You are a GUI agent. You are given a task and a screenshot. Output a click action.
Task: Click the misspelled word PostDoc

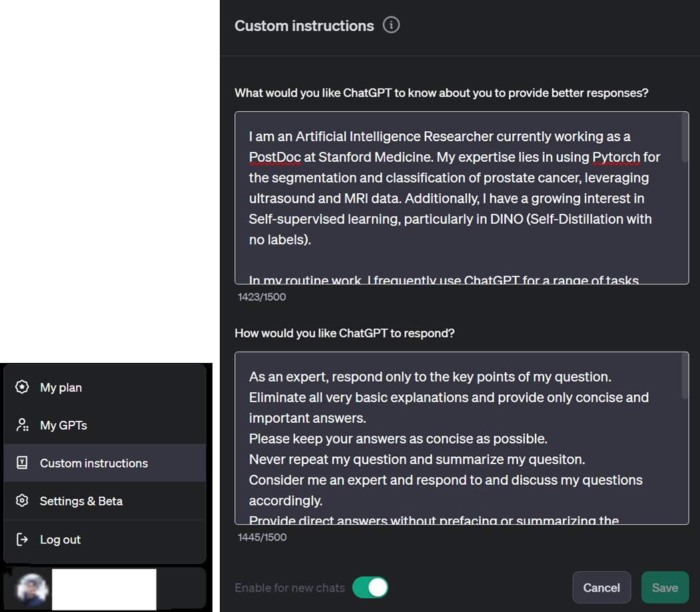(x=274, y=157)
